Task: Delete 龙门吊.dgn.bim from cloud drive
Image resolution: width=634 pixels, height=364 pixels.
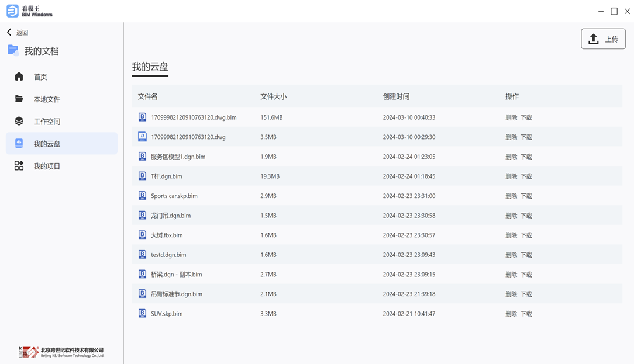Action: (511, 216)
